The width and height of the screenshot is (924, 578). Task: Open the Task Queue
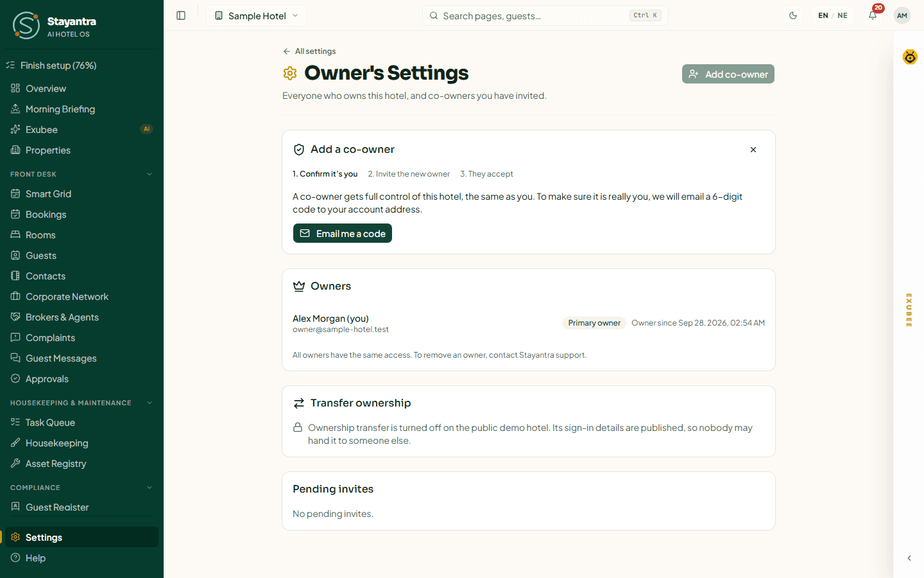(81, 423)
